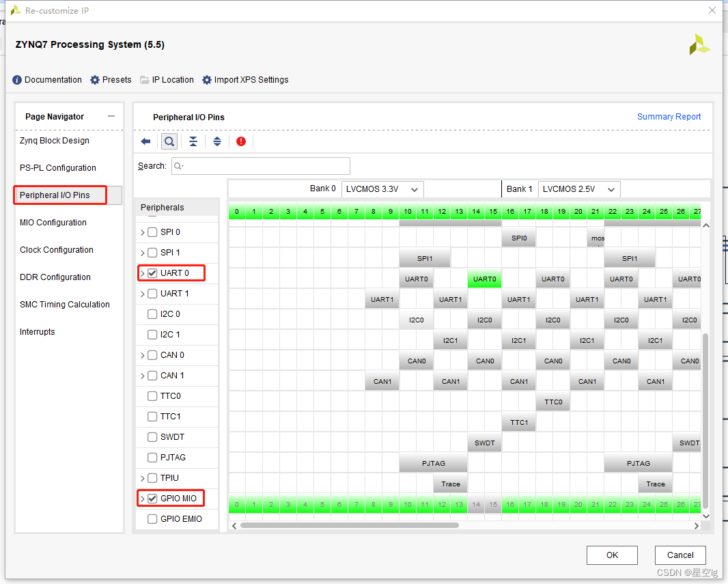Enable the PJTAG checkbox

tap(152, 457)
